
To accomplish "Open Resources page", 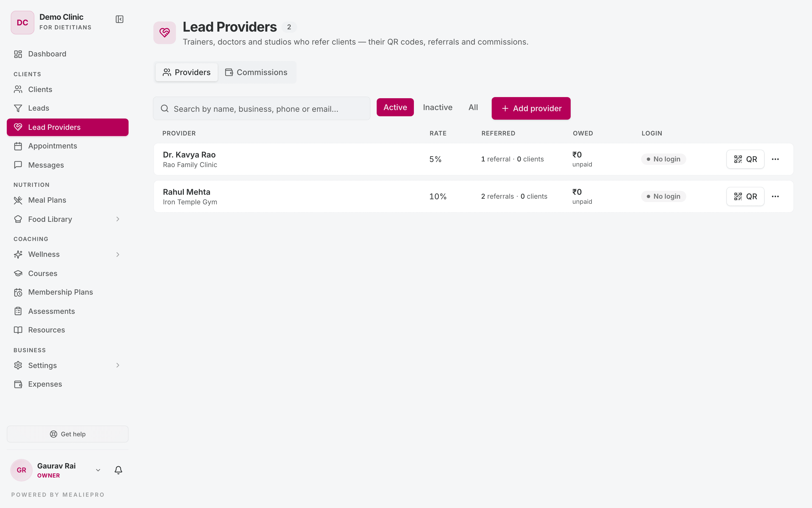I will (x=67, y=330).
